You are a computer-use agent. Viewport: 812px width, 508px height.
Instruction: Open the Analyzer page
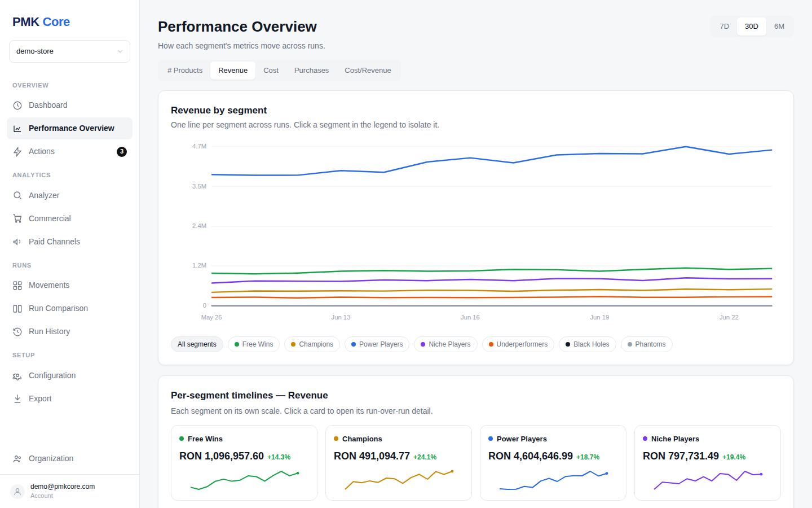pos(69,196)
